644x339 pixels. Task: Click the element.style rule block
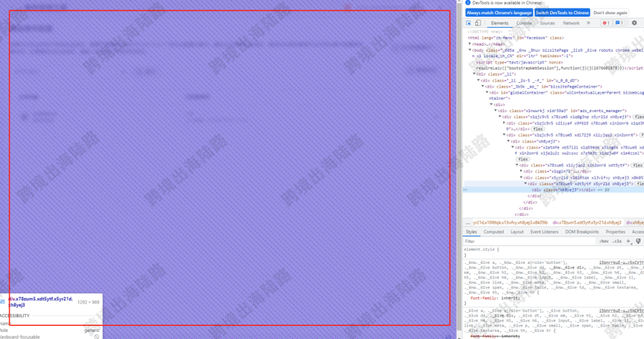553,252
